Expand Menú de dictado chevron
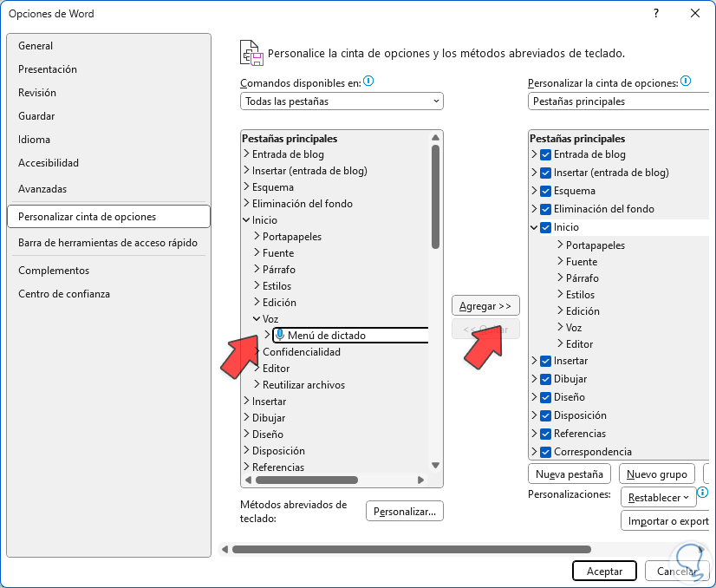This screenshot has width=716, height=588. (x=267, y=335)
